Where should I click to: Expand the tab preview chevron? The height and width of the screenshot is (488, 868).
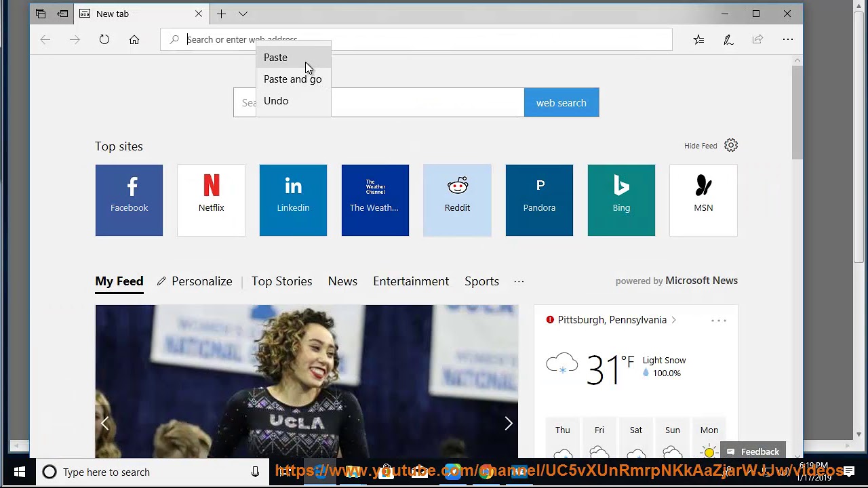pyautogui.click(x=243, y=14)
